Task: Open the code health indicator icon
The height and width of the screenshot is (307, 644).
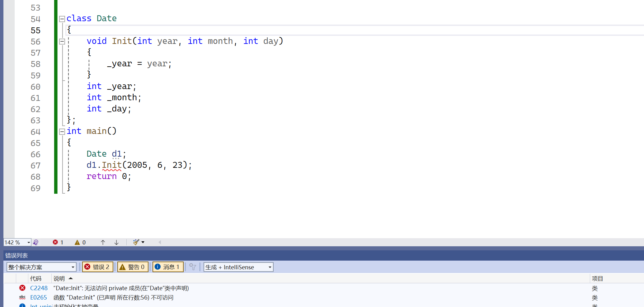Action: (x=36, y=242)
